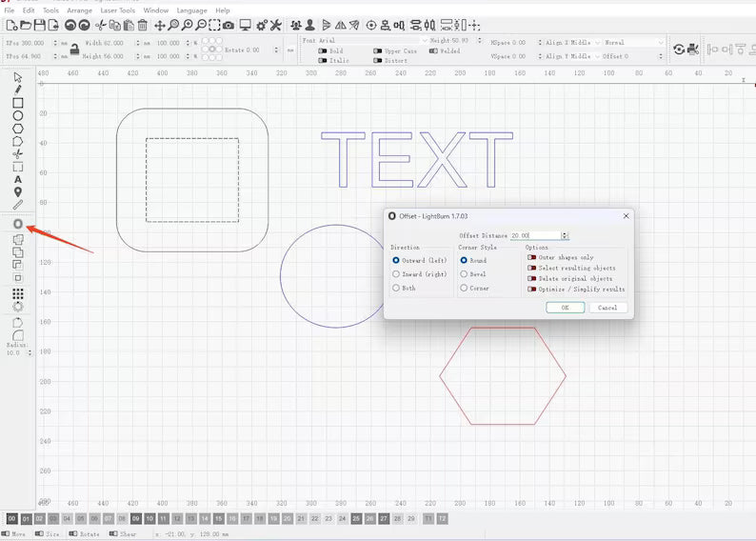756x541 pixels.
Task: Select the edit nodes tool
Action: click(x=18, y=141)
